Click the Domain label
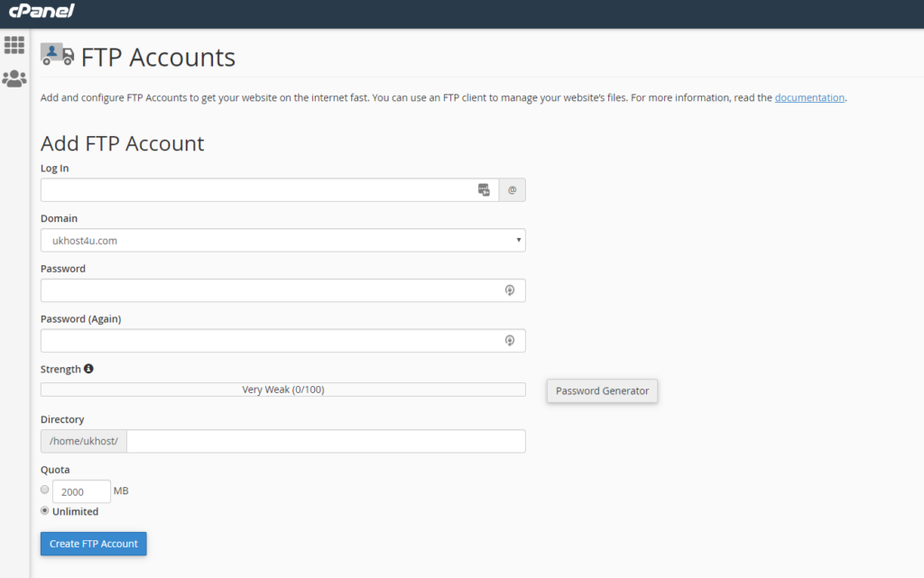 (59, 218)
